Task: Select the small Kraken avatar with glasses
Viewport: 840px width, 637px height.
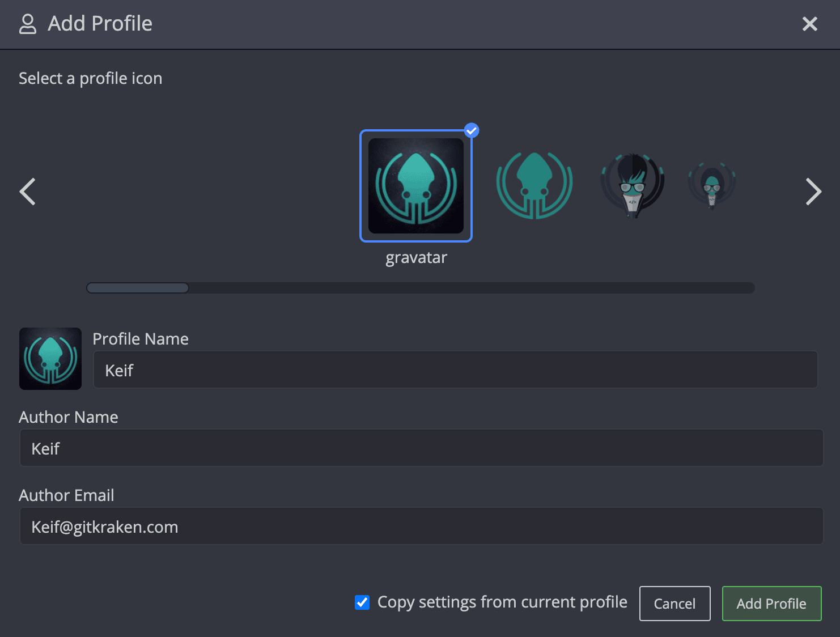Action: pos(711,185)
